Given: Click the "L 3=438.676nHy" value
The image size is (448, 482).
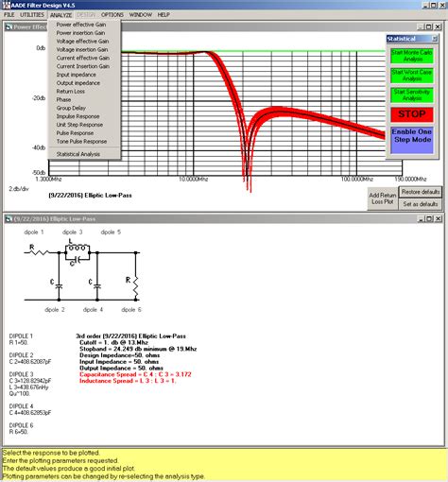Looking at the screenshot, I should coord(29,387).
